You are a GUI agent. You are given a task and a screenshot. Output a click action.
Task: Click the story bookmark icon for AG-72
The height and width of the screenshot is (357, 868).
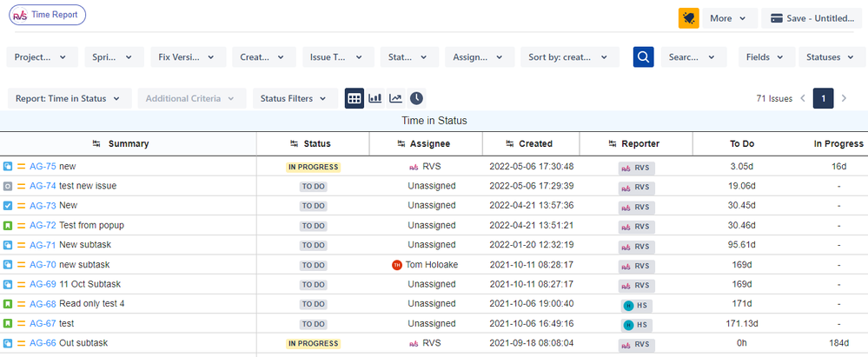click(x=7, y=225)
